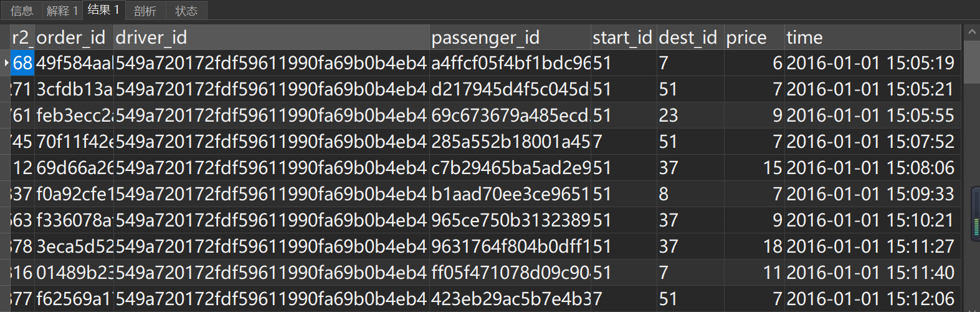Select the 结果 1 tab

pyautogui.click(x=103, y=10)
